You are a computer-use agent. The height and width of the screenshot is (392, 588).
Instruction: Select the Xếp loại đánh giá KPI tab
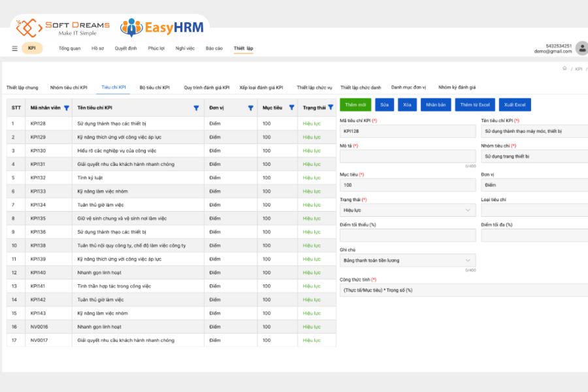pyautogui.click(x=261, y=88)
